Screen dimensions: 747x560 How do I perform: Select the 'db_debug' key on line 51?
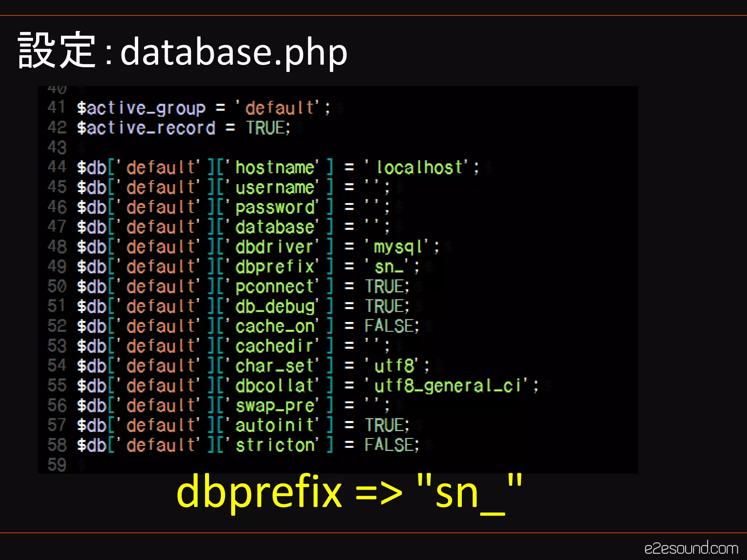coord(275,306)
